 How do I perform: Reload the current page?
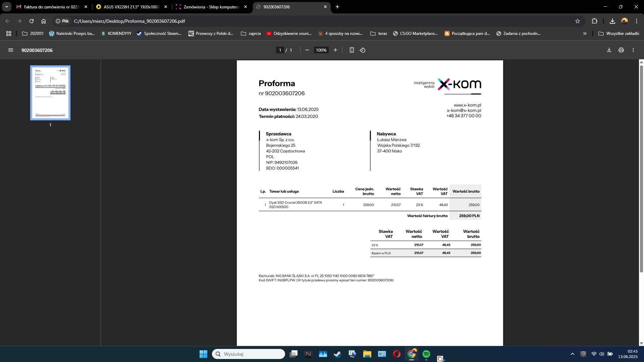[32, 21]
